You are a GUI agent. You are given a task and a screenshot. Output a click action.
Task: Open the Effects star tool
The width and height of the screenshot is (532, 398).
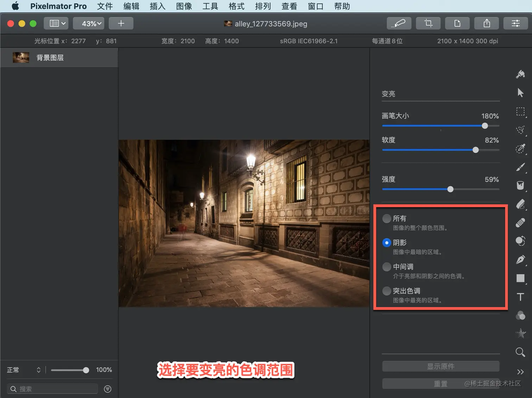pos(520,333)
